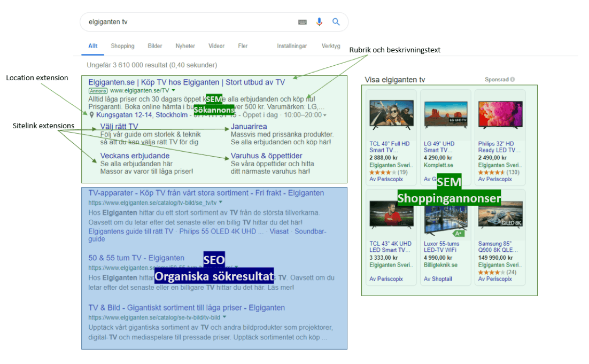
Task: Open ad headline 'Elgiganten.se | Köp TV hos Elgiganten'
Action: click(x=187, y=82)
